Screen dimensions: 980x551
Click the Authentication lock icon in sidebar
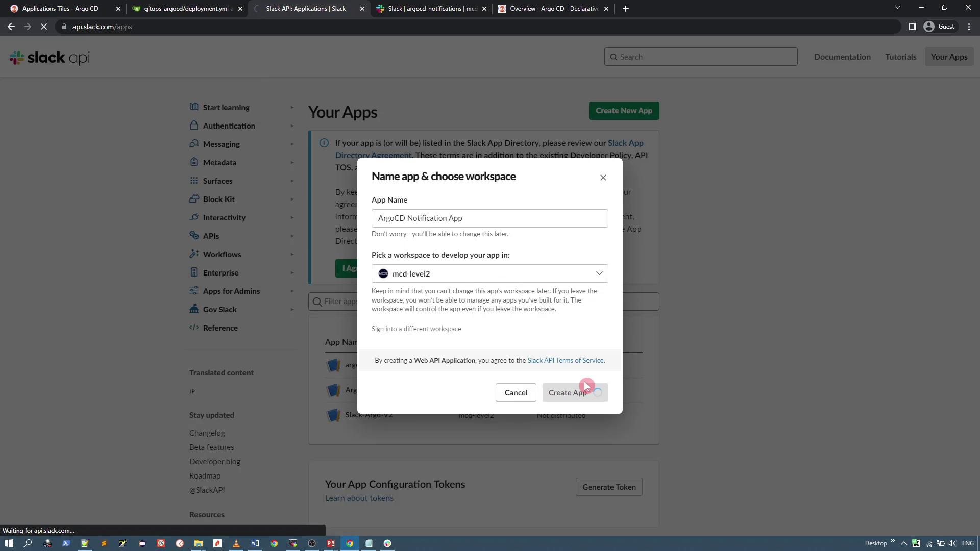[194, 126]
